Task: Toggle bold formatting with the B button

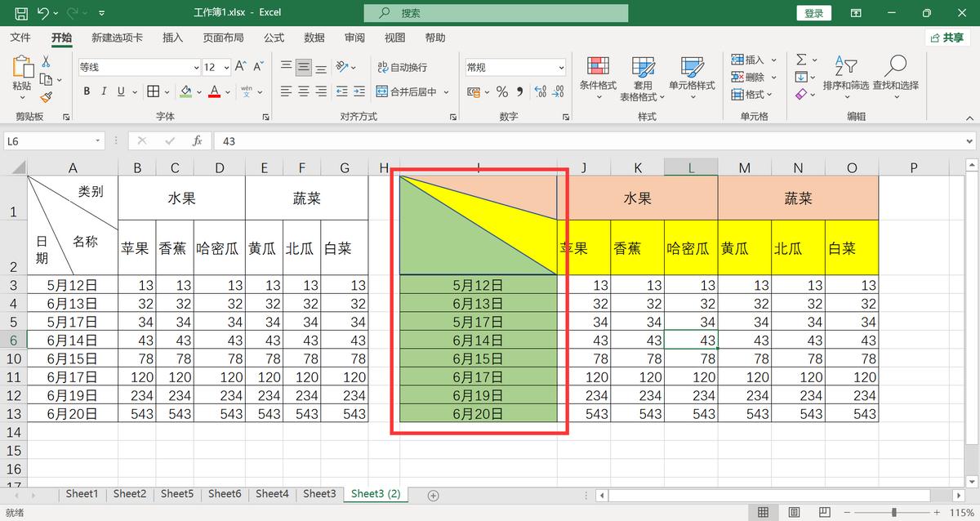Action: pos(87,91)
